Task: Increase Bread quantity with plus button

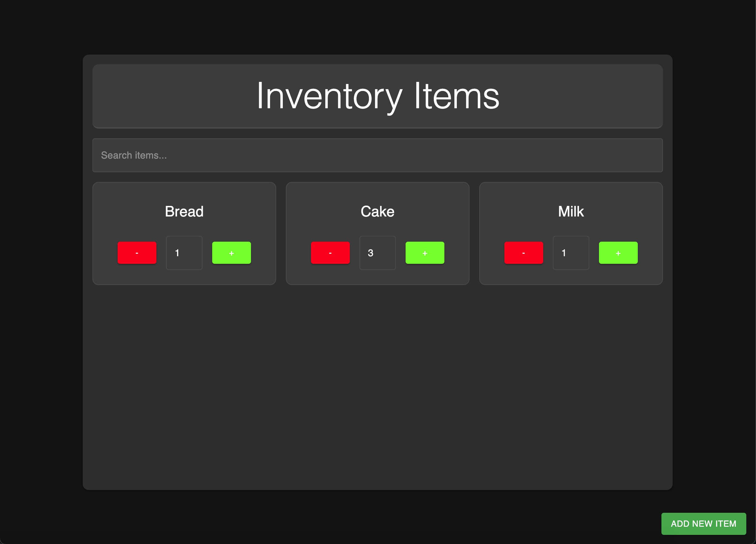Action: pyautogui.click(x=231, y=253)
